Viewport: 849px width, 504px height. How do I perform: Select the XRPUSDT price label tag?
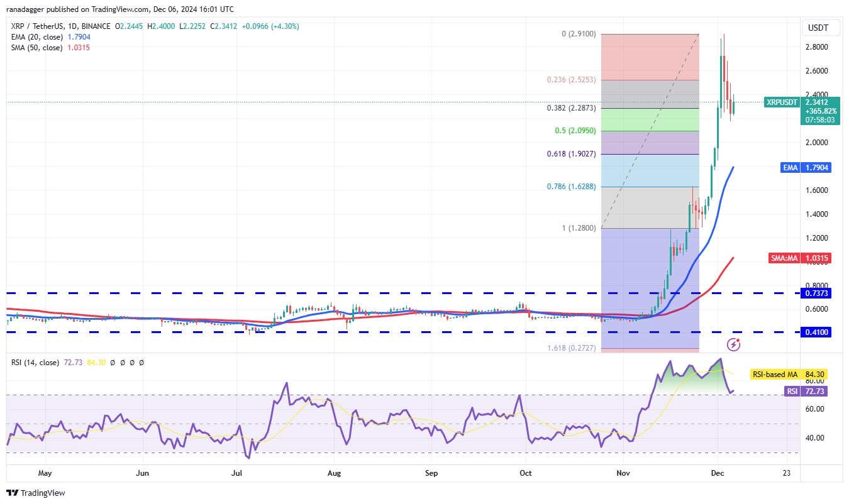click(x=782, y=102)
